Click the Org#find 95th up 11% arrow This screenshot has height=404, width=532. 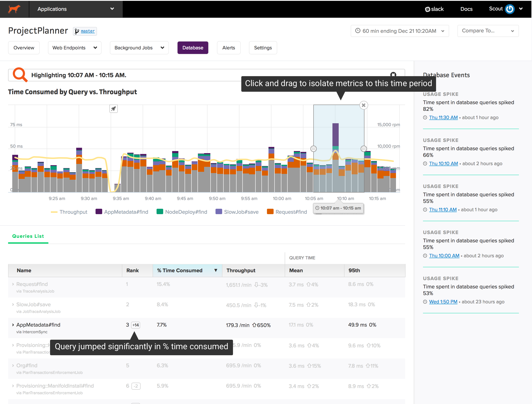pyautogui.click(x=368, y=366)
